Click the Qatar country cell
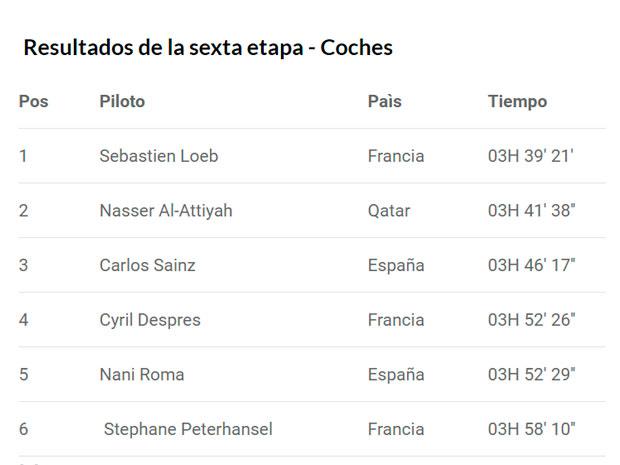Viewport: 620px width, 465px height. (389, 211)
